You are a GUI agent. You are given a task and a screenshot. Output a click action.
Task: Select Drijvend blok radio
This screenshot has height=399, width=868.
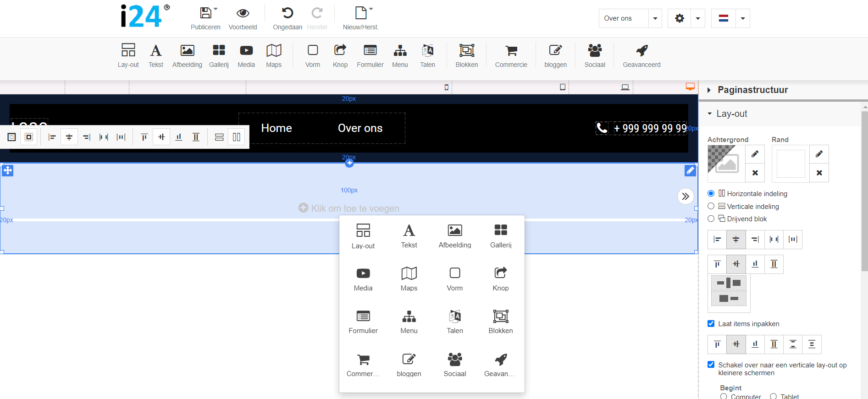click(x=711, y=219)
